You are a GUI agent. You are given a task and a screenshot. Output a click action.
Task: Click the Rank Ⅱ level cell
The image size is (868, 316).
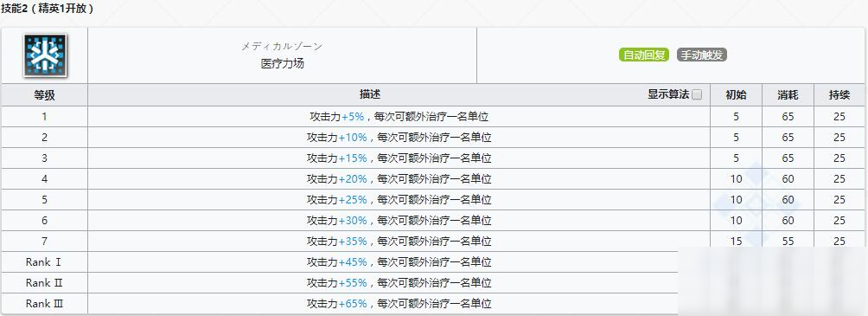pos(44,283)
